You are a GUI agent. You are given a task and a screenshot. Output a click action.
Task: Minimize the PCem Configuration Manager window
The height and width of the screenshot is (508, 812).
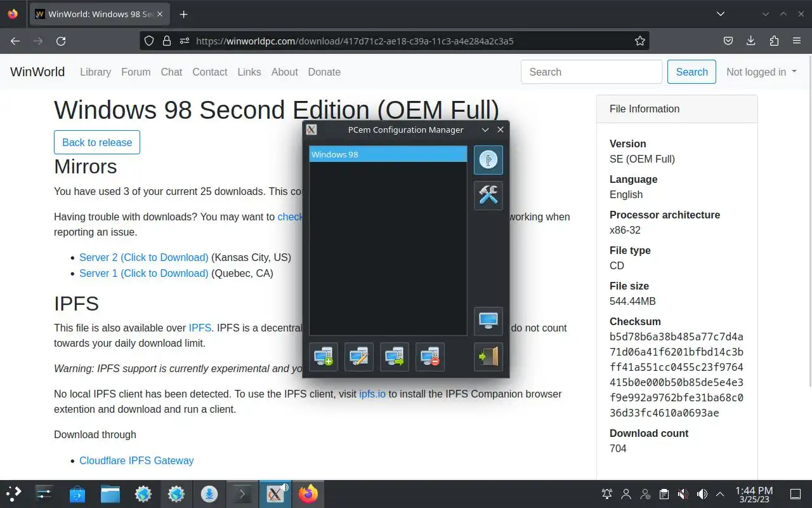pos(485,130)
